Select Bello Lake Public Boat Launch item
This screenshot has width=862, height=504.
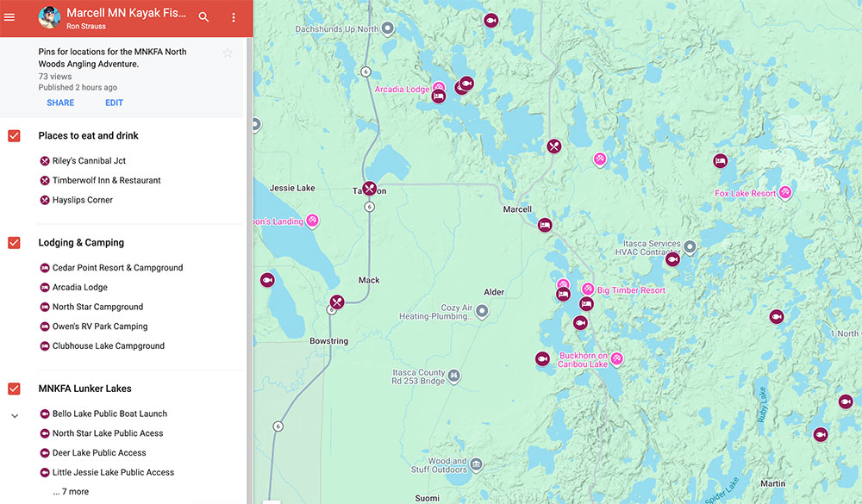(x=109, y=414)
